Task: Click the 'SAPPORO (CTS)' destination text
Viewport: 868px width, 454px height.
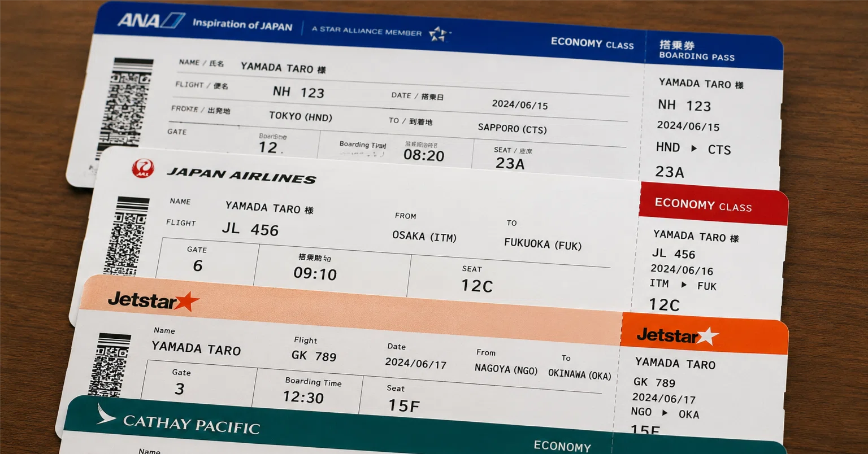Action: [513, 128]
